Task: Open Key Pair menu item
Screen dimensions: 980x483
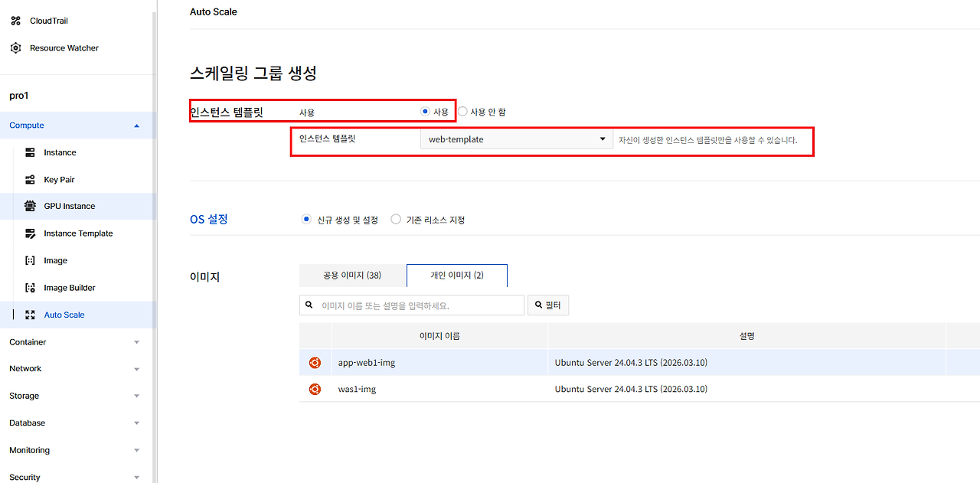Action: tap(59, 180)
